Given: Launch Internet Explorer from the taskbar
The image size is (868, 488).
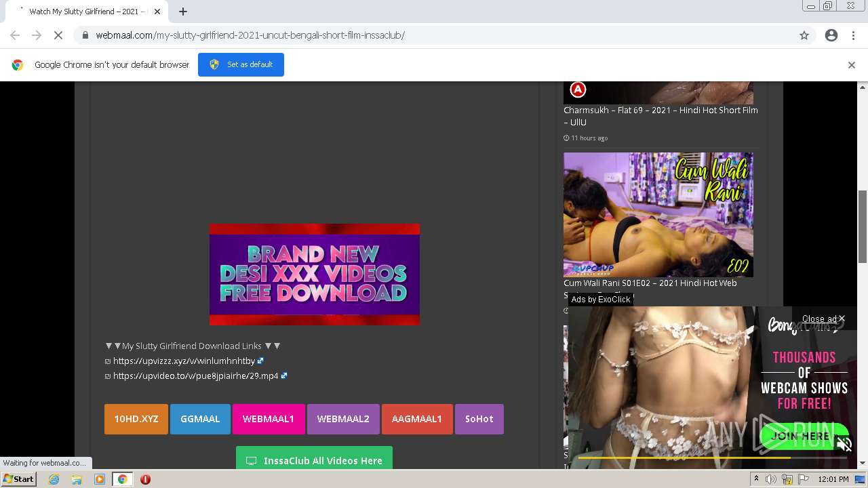Looking at the screenshot, I should [54, 479].
